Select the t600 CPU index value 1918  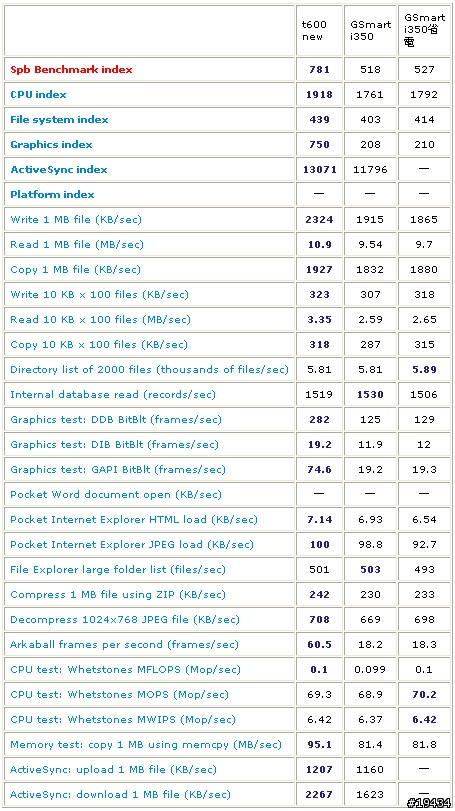319,95
